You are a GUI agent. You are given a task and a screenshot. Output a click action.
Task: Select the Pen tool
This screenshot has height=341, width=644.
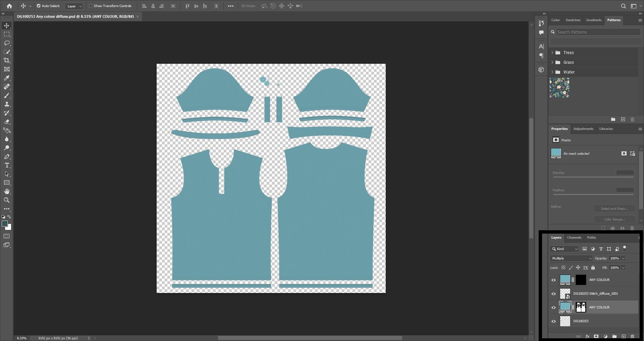click(7, 156)
